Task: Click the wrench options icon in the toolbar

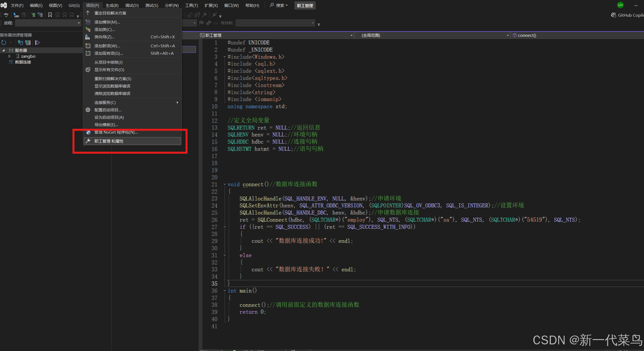Action: [204, 15]
